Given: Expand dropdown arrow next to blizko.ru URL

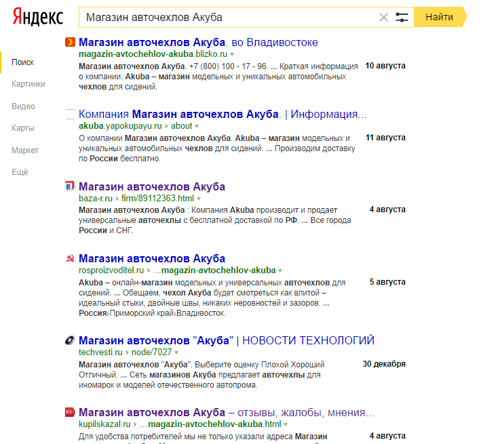Looking at the screenshot, I should 232,54.
